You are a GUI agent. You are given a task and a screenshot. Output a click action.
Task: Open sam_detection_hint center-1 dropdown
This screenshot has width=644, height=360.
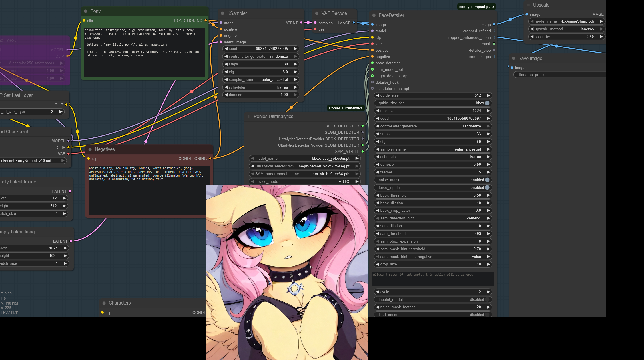[433, 218]
